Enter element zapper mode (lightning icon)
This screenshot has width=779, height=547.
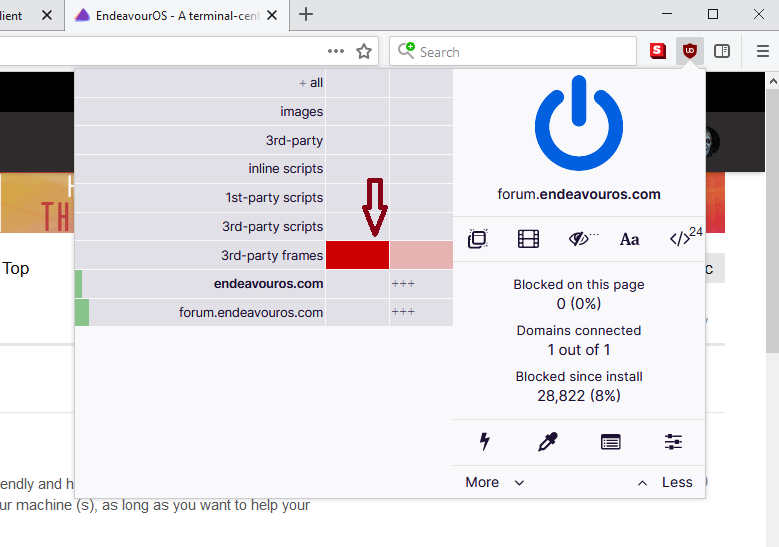point(486,441)
